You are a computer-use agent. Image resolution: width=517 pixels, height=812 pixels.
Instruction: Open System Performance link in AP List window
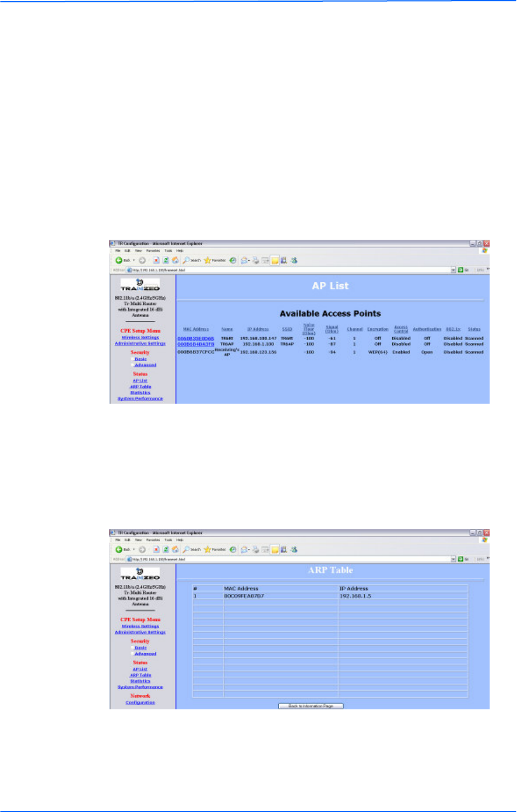tap(140, 399)
